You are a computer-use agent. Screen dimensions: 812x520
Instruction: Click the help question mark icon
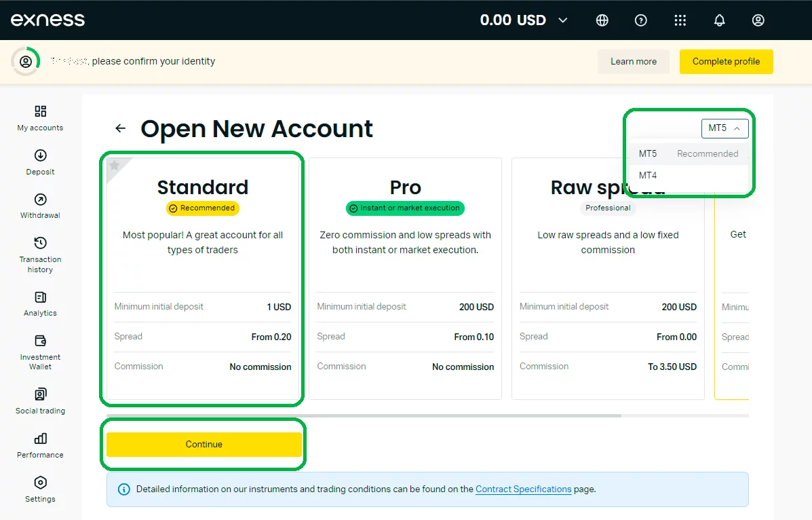640,20
